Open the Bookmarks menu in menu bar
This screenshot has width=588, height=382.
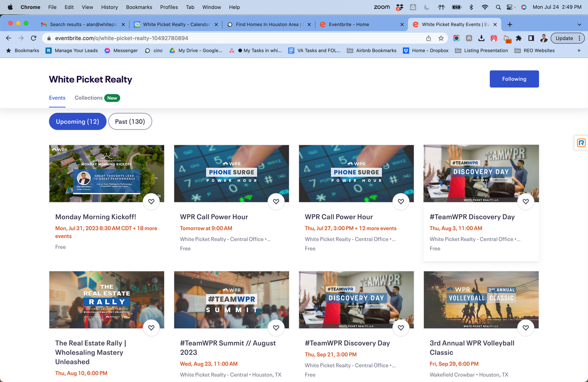pyautogui.click(x=139, y=7)
